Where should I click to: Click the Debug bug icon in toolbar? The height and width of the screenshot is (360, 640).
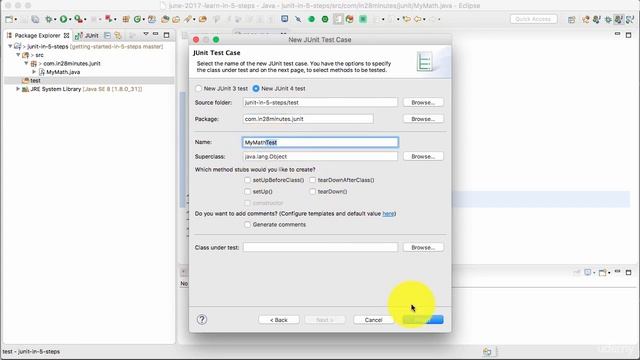tap(49, 19)
